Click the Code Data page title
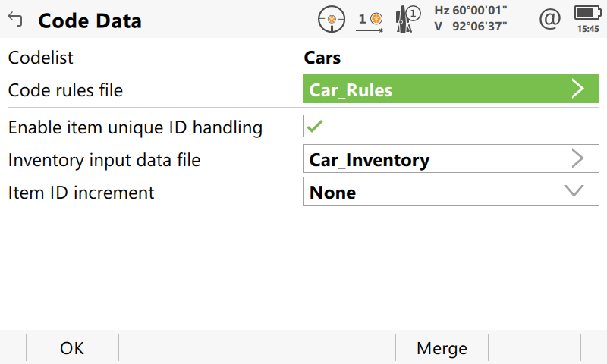The height and width of the screenshot is (364, 607). click(x=90, y=20)
